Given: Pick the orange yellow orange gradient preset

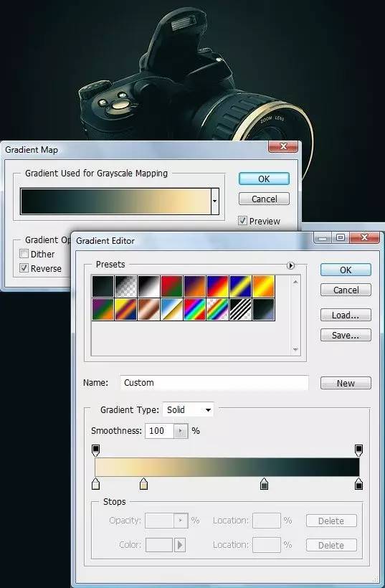Looking at the screenshot, I should click(x=263, y=287).
